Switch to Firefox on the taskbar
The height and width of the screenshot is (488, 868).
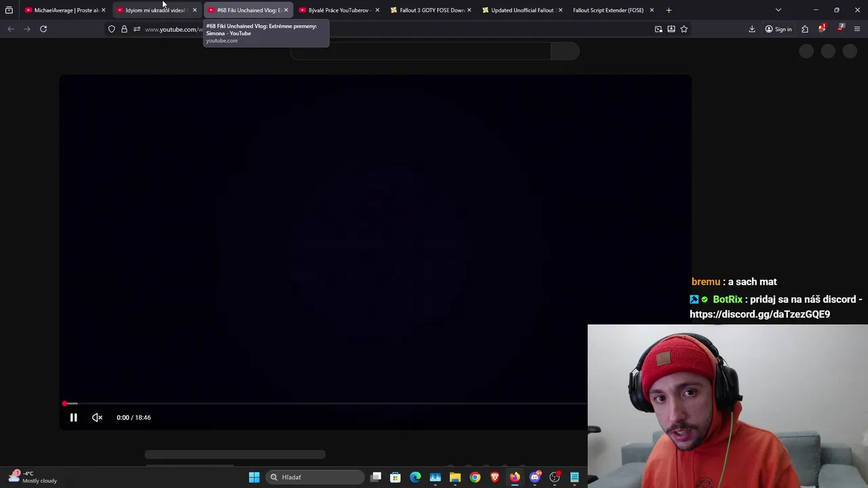515,477
